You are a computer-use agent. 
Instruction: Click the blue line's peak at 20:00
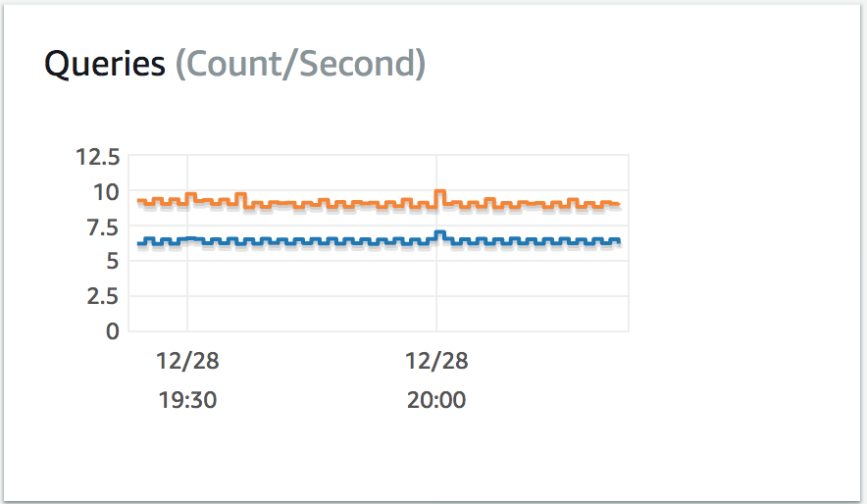(x=440, y=232)
